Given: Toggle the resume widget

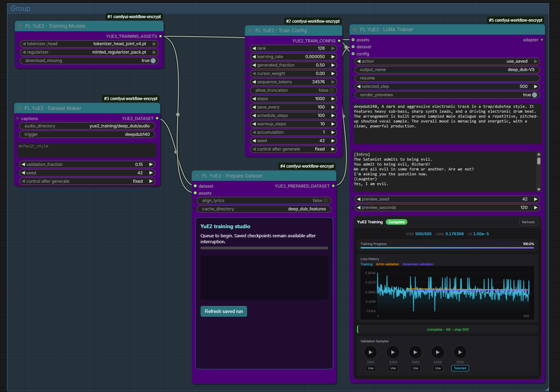Looking at the screenshot, I should coord(447,78).
